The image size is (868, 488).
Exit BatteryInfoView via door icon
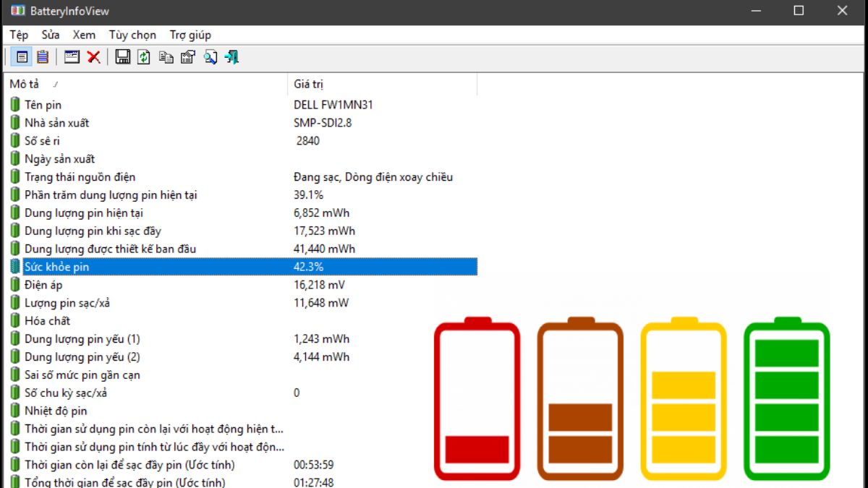(231, 56)
